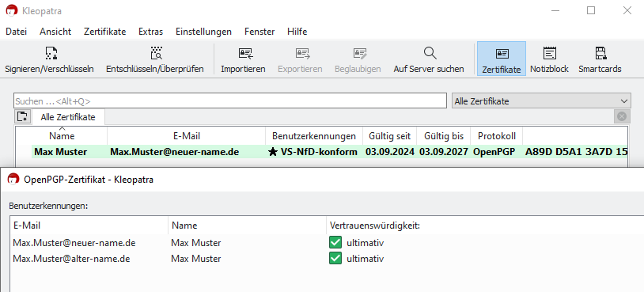Click the OpenPGP protocol cell
Screen dimensions: 644x292
pyautogui.click(x=494, y=152)
